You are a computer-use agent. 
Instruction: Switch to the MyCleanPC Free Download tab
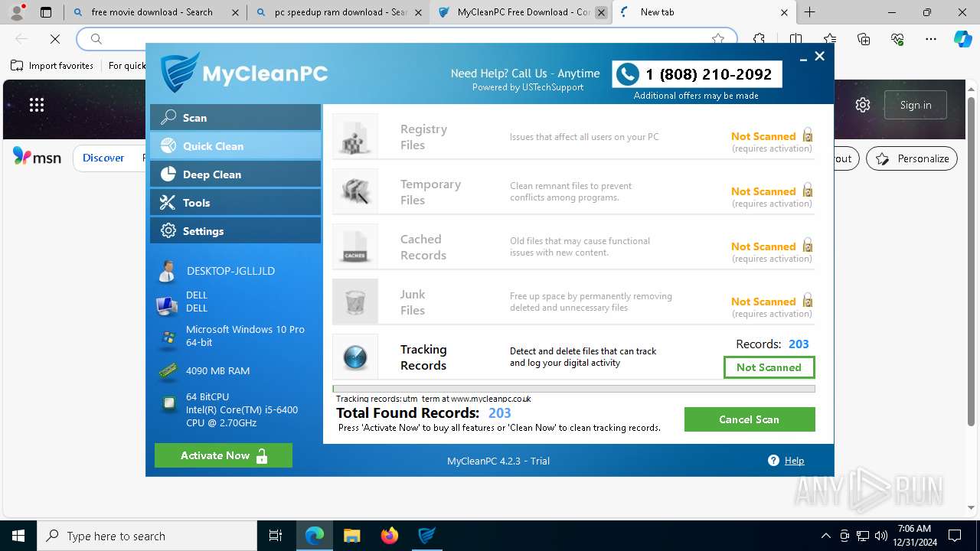[x=521, y=12]
